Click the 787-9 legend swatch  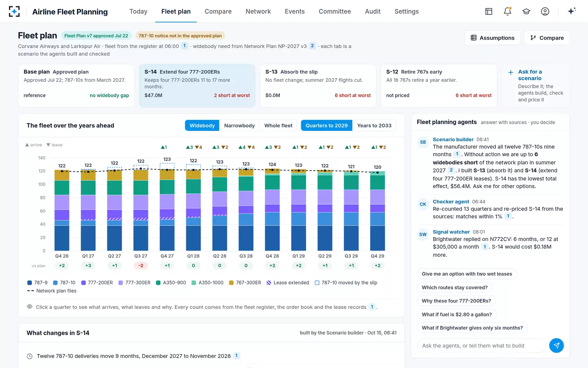tap(29, 283)
